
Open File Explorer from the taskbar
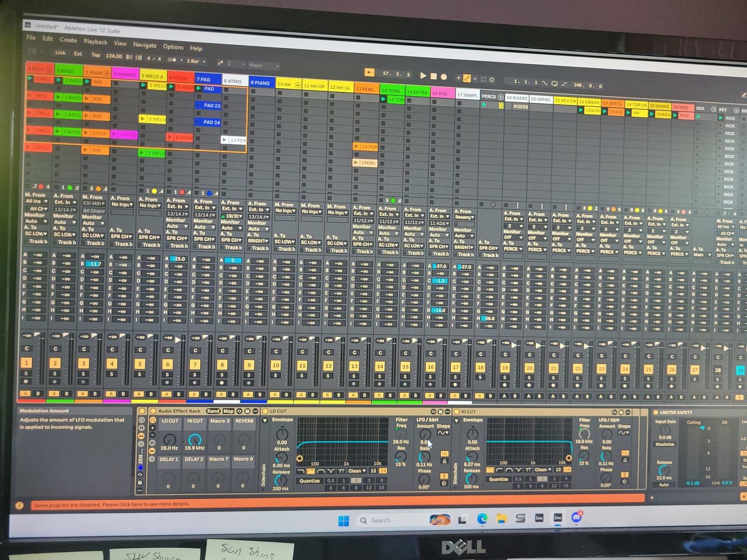(501, 519)
